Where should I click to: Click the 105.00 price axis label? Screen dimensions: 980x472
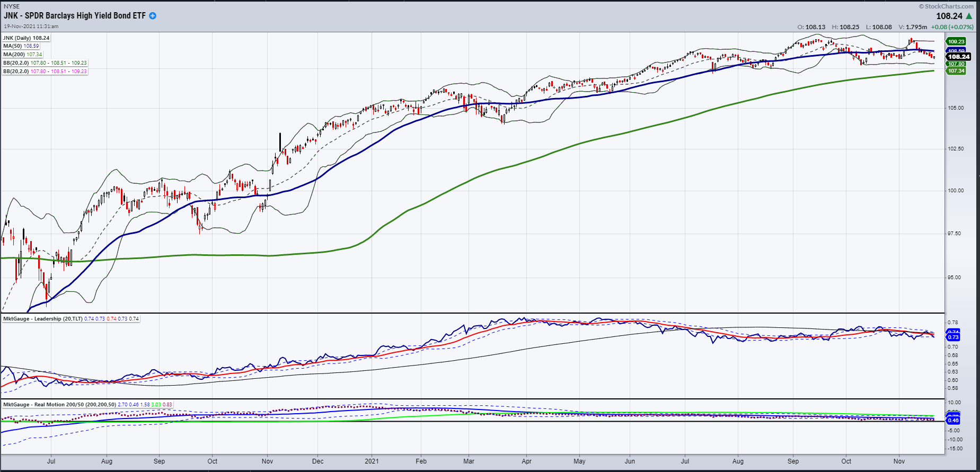956,108
